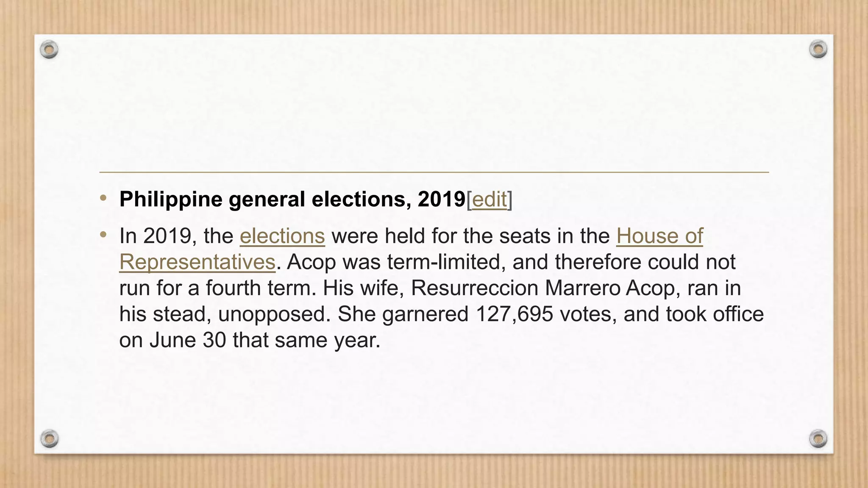Open the edit link beside the heading
The height and width of the screenshot is (488, 868).
[x=490, y=199]
